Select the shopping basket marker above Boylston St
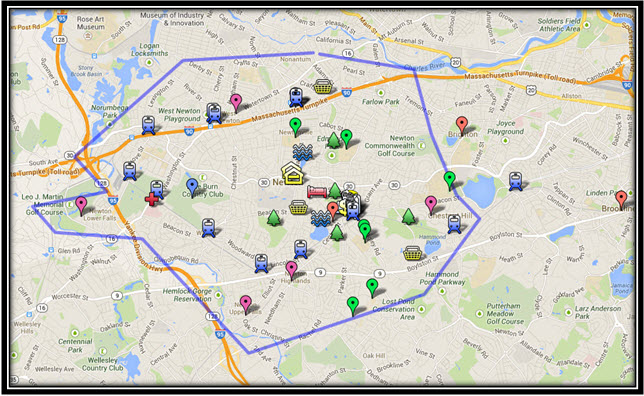The height and width of the screenshot is (396, 644). click(x=412, y=253)
